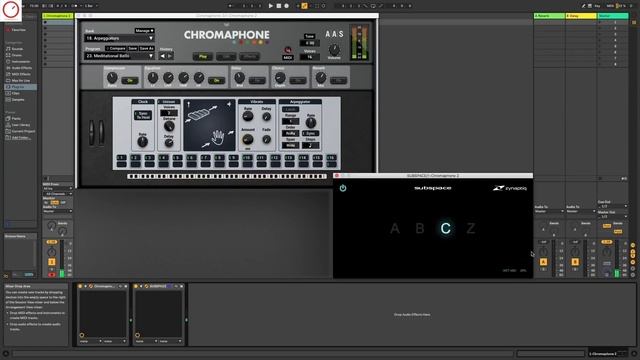This screenshot has width=640, height=360.
Task: Go back in Chromaphone program history
Action: pyautogui.click(x=162, y=56)
